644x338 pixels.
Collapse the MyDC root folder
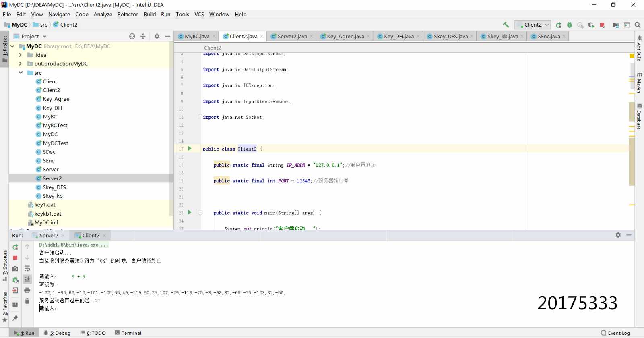pos(12,46)
